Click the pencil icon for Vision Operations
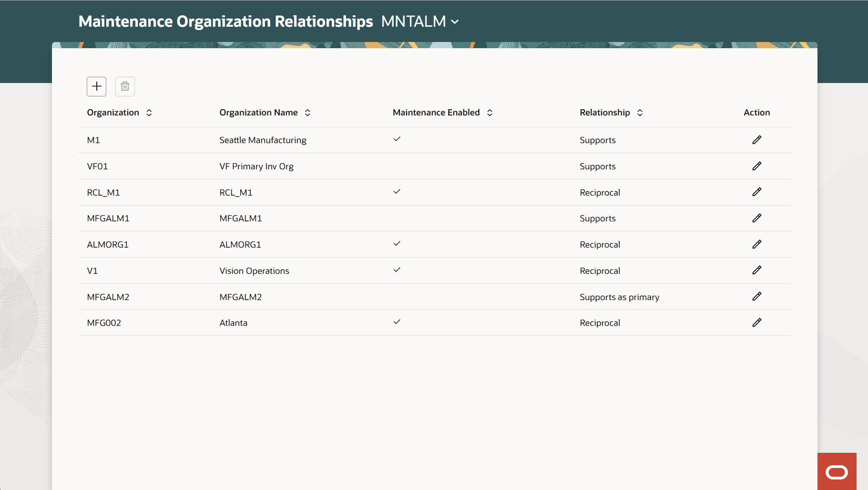Image resolution: width=868 pixels, height=490 pixels. point(757,270)
